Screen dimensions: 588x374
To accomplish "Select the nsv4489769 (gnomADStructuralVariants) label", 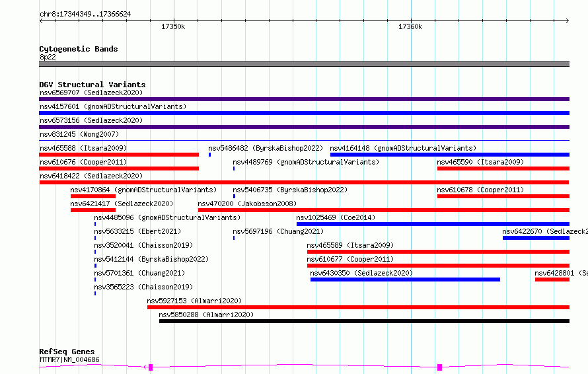I will (306, 162).
